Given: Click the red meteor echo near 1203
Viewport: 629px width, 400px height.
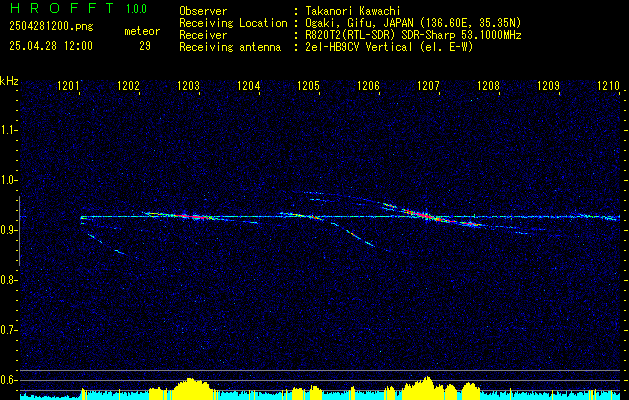Looking at the screenshot, I should (192, 217).
